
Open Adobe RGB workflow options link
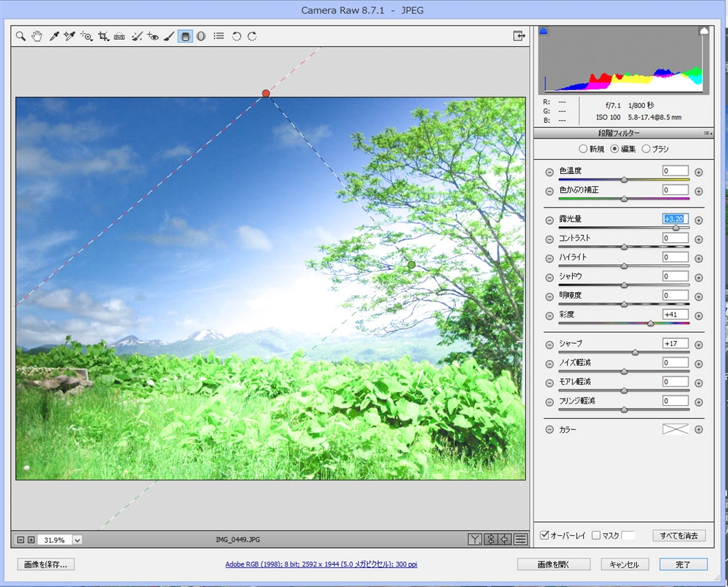(321, 564)
